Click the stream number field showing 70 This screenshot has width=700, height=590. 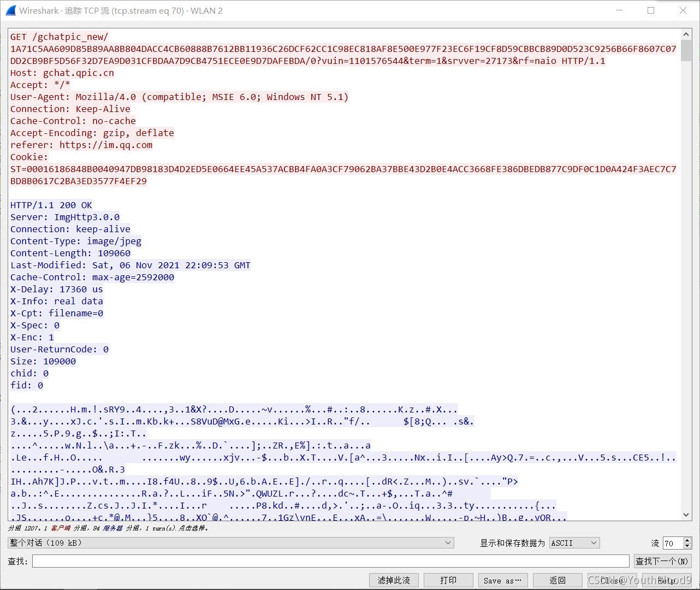[x=673, y=543]
